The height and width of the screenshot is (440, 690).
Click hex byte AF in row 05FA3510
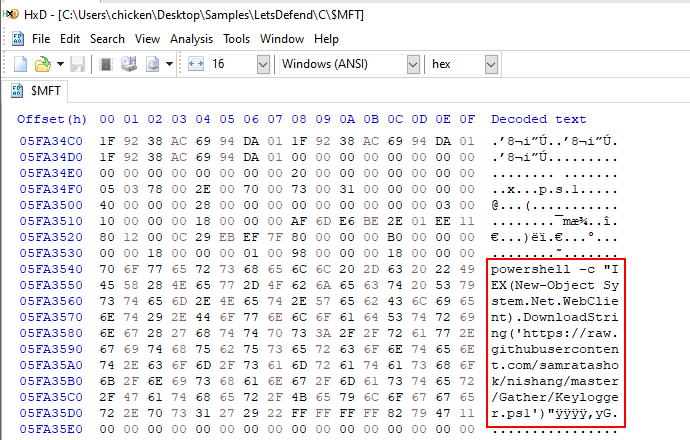click(299, 221)
